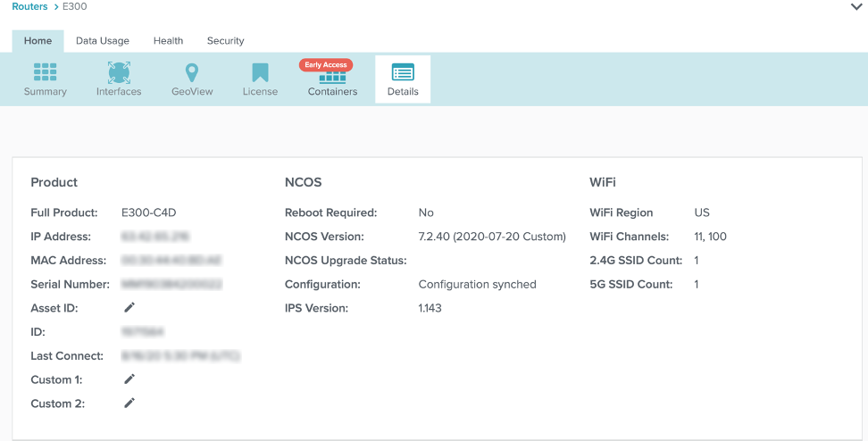Click the 2.4G SSID Count label

coord(636,261)
